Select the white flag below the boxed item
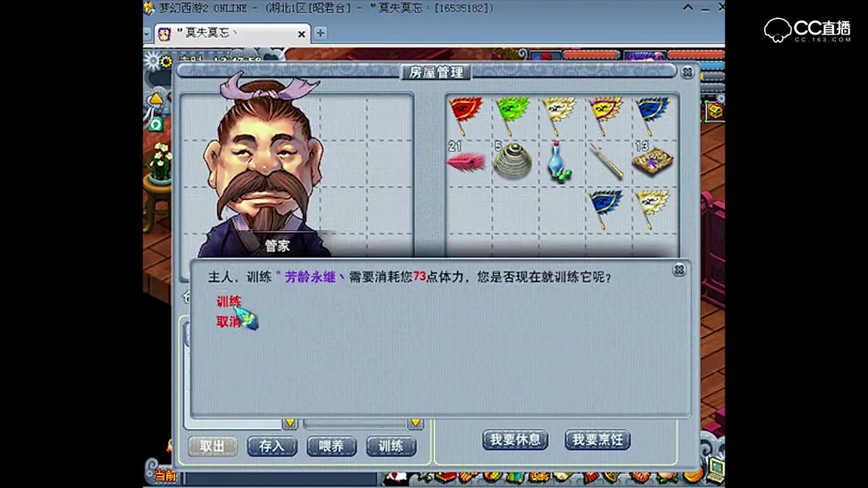Viewport: 868px width, 488px height. pyautogui.click(x=652, y=207)
